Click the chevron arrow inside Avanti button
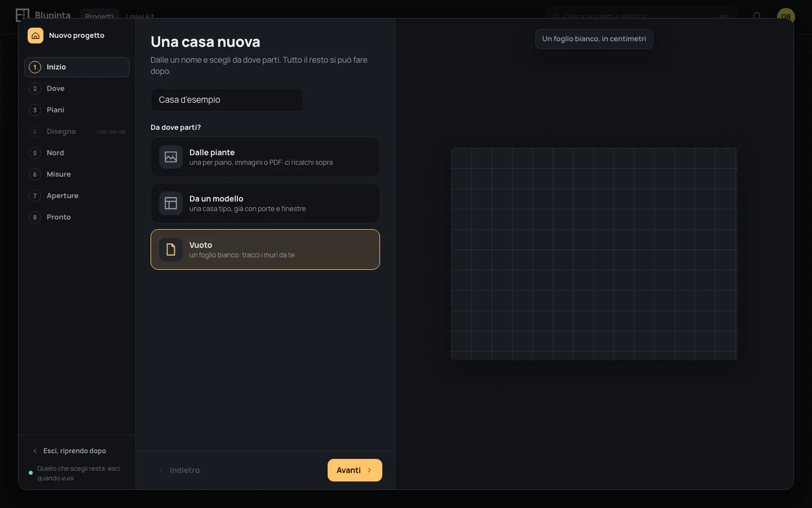812x508 pixels. 369,470
